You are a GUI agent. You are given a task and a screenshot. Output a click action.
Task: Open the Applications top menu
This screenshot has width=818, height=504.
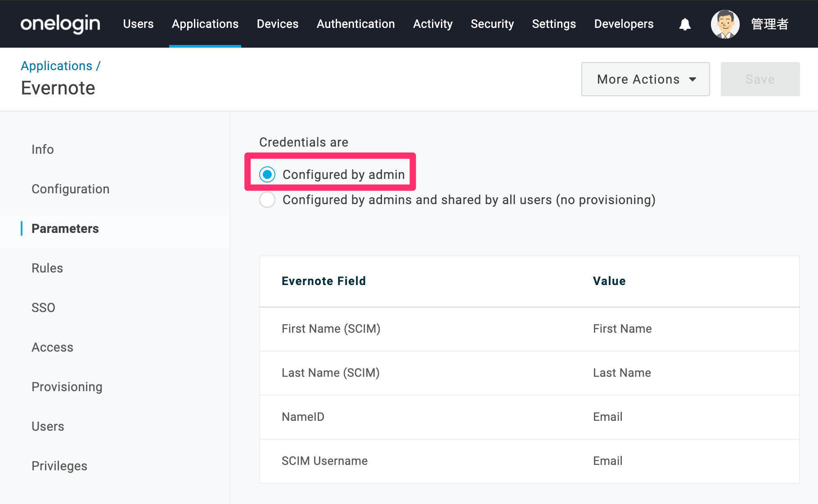205,24
